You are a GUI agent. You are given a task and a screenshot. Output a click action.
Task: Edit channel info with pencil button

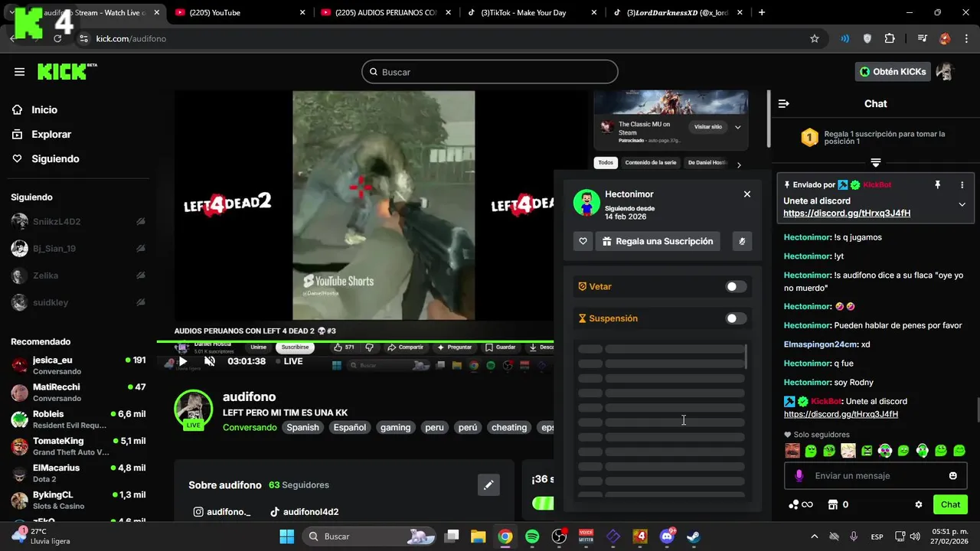tap(488, 484)
